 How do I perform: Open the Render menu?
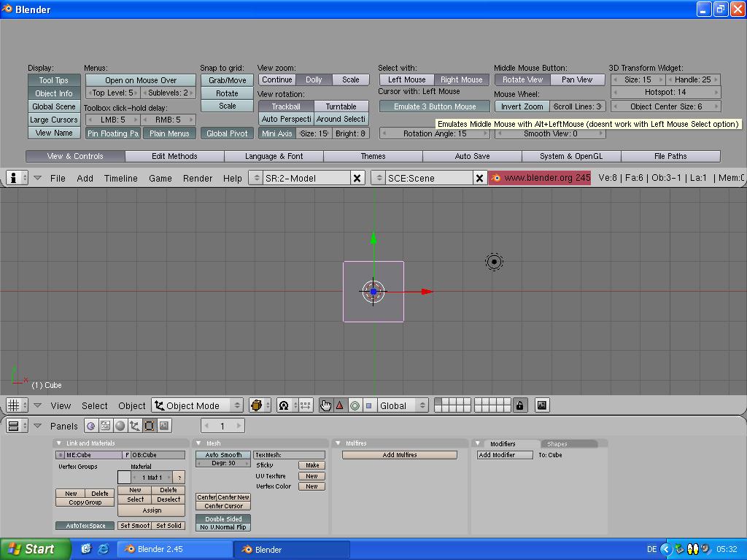click(x=198, y=178)
